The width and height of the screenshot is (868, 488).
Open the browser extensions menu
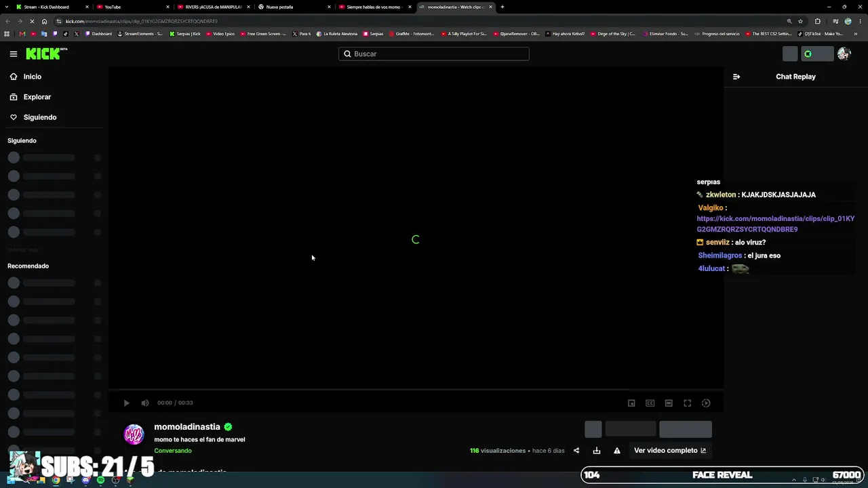(x=817, y=21)
